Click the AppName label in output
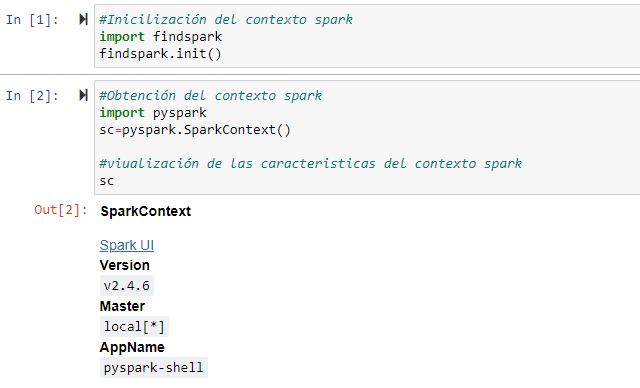The image size is (640, 388). [x=132, y=347]
